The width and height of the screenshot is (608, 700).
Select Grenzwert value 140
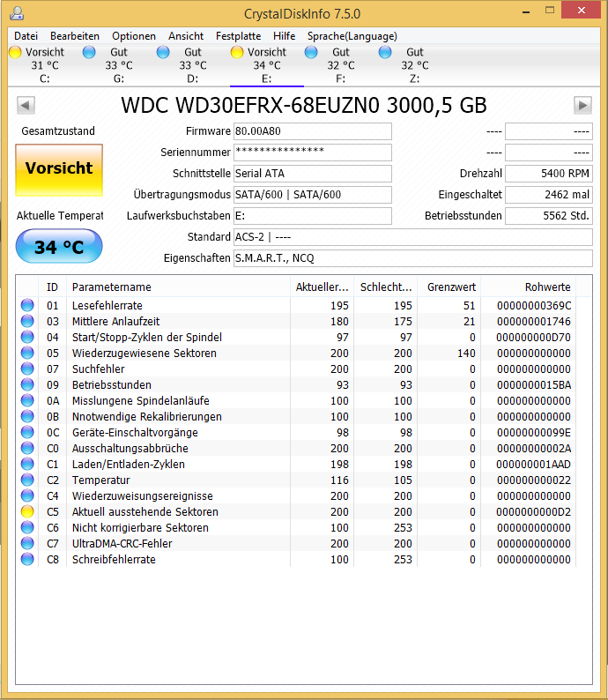(x=466, y=354)
